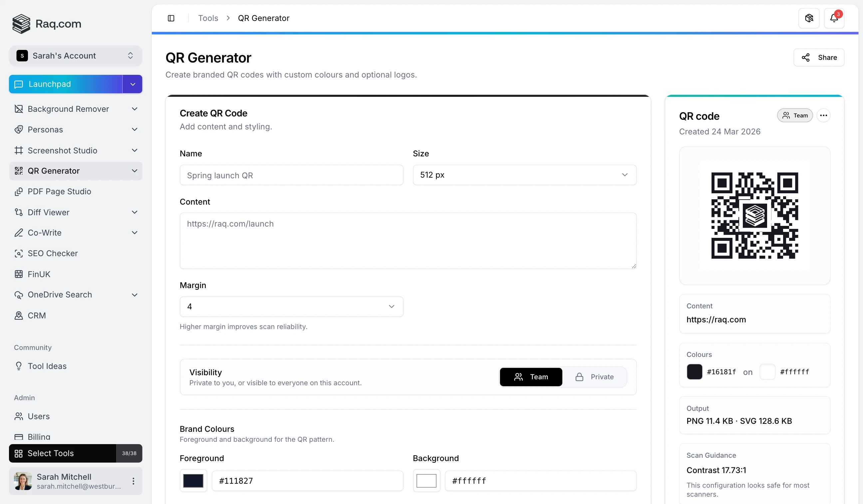
Task: Open OneDrive Search
Action: (x=59, y=295)
